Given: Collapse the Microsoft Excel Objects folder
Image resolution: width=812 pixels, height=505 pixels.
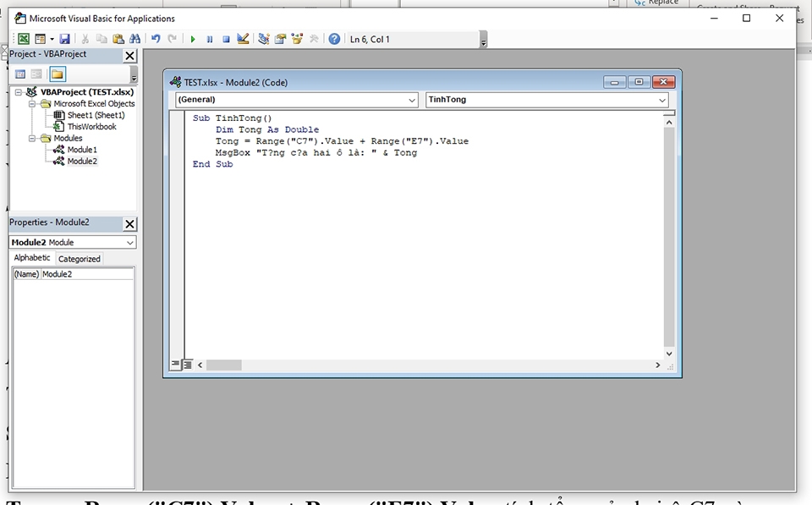Looking at the screenshot, I should click(x=32, y=103).
